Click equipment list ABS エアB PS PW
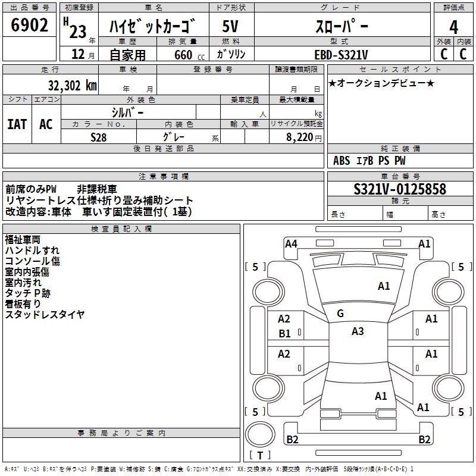Viewport: 476px width, 476px height. pyautogui.click(x=369, y=161)
